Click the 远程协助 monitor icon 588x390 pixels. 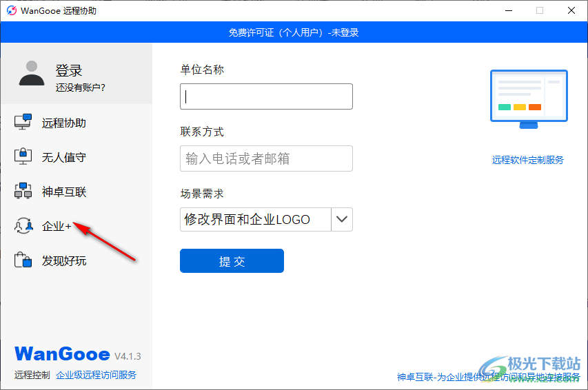[x=23, y=122]
